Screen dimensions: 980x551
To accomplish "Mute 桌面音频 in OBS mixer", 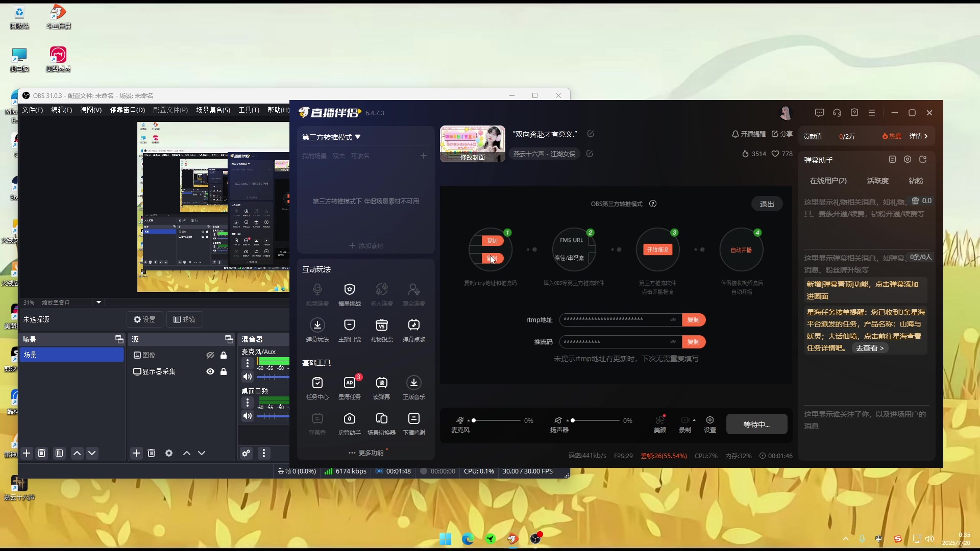I will pos(248,416).
